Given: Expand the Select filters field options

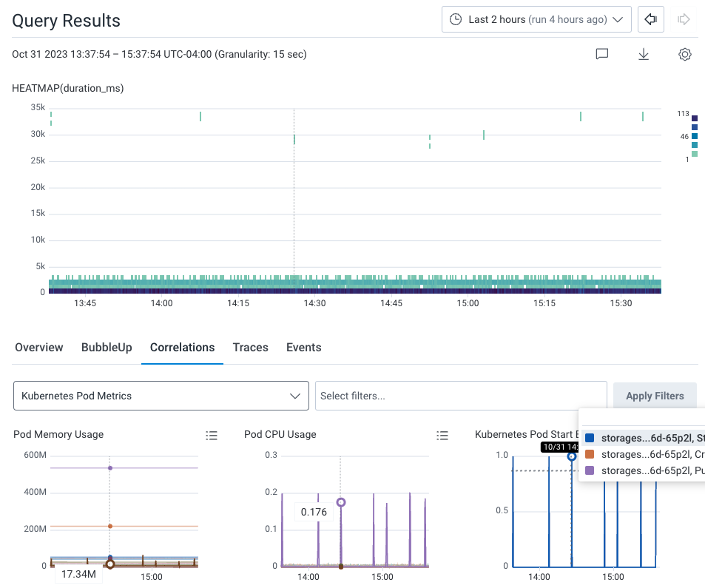Looking at the screenshot, I should (x=460, y=395).
